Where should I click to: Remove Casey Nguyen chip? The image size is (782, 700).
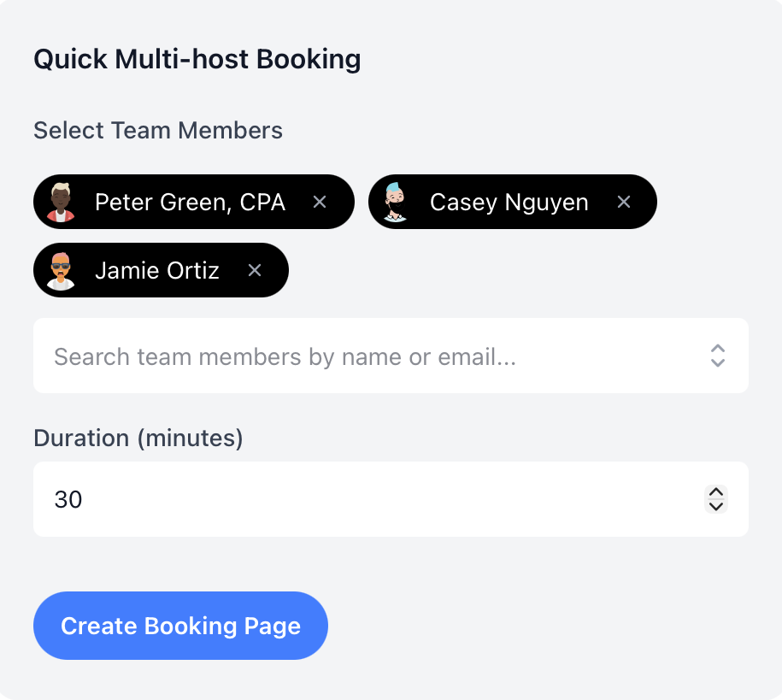[623, 202]
